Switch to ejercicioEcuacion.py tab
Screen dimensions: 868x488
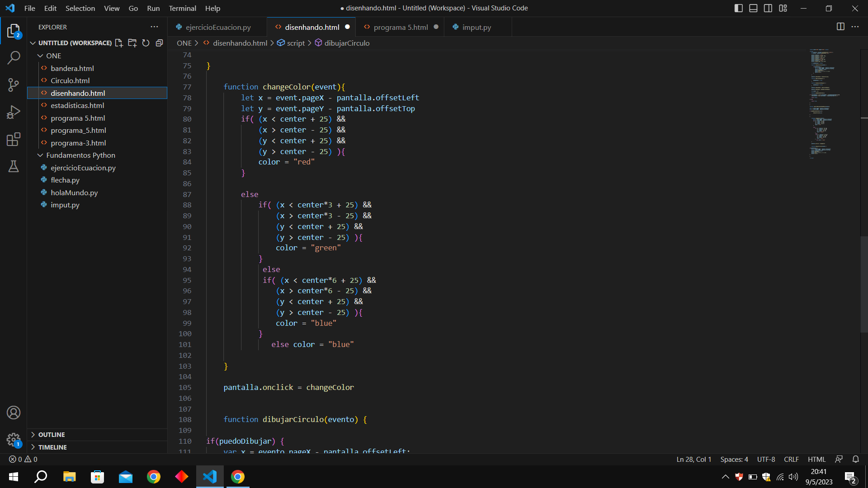tap(218, 27)
